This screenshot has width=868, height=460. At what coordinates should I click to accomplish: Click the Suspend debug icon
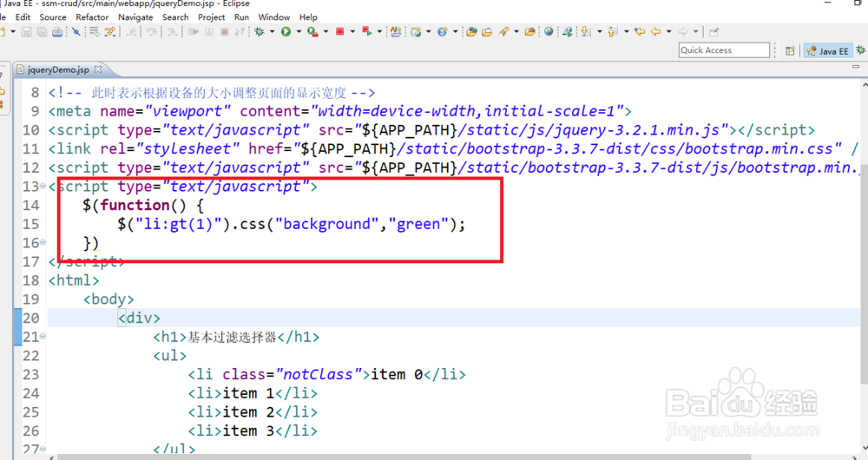pyautogui.click(x=208, y=32)
